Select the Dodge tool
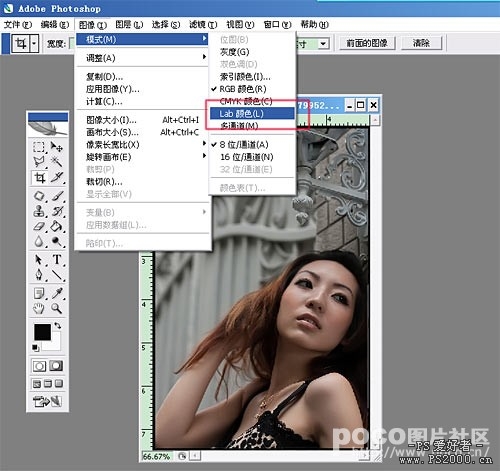Viewport: 500px width, 471px height. [x=57, y=242]
